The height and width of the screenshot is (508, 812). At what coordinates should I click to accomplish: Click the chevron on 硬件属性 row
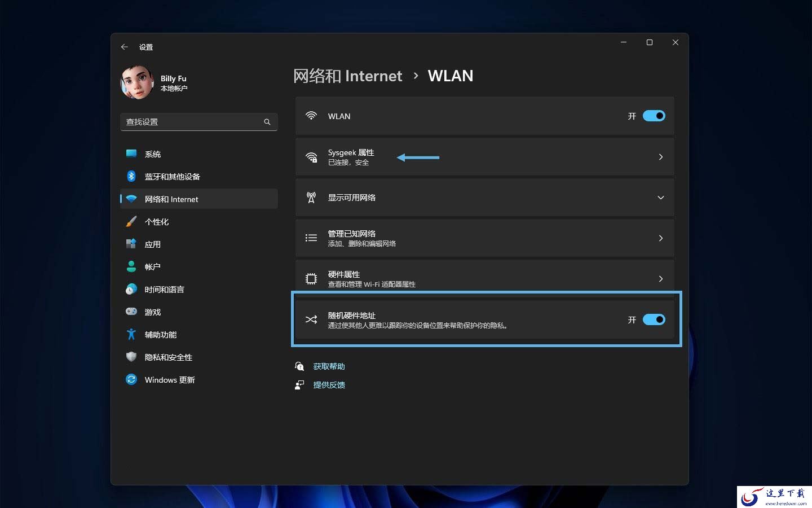pos(661,279)
